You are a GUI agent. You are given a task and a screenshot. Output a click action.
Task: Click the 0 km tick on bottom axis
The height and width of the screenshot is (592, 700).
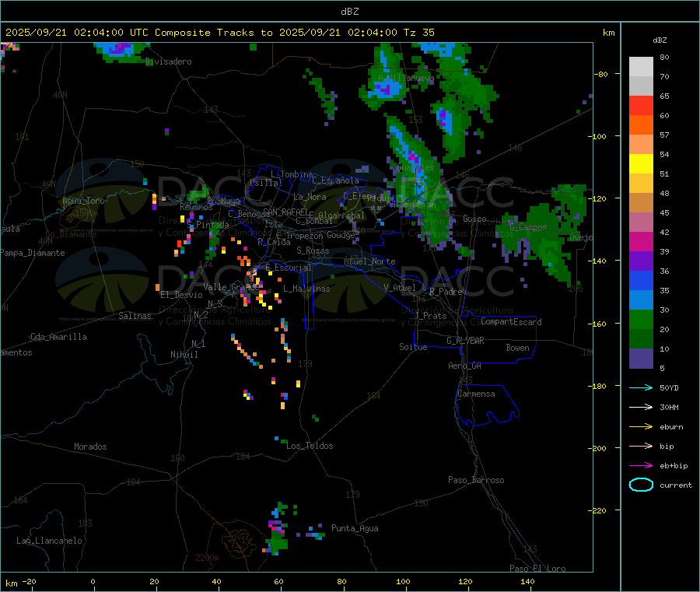(x=93, y=581)
